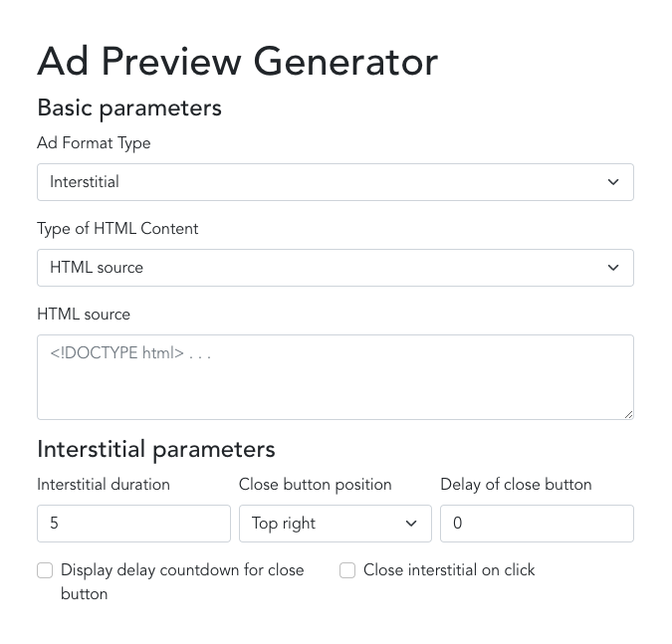Click the chevron arrow beside HTML source option
Screen dimensions: 672x644
(x=613, y=268)
